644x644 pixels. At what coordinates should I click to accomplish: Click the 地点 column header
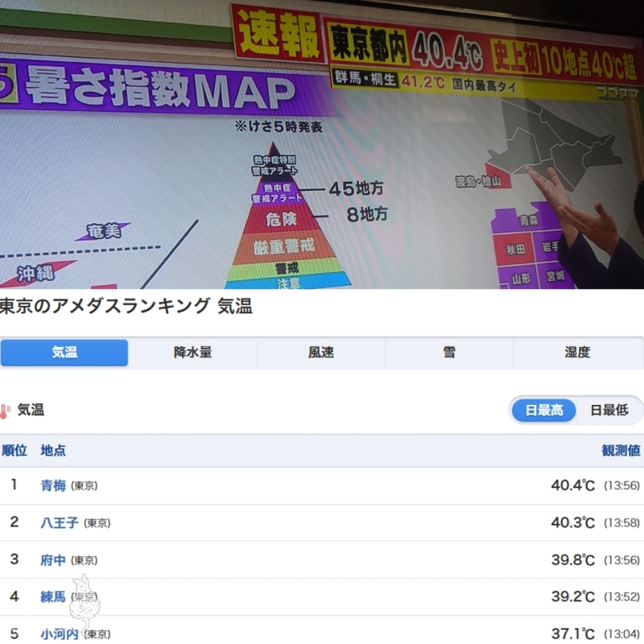tap(53, 450)
